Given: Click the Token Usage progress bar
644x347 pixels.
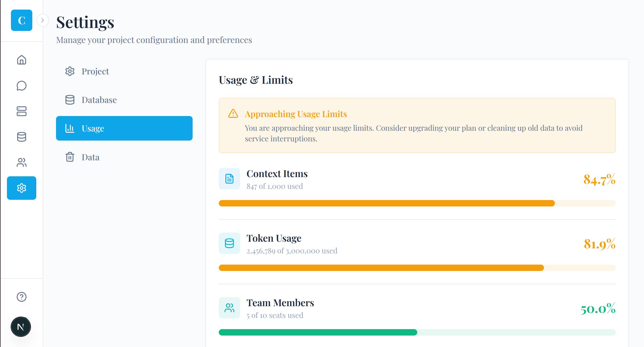Looking at the screenshot, I should [x=417, y=268].
